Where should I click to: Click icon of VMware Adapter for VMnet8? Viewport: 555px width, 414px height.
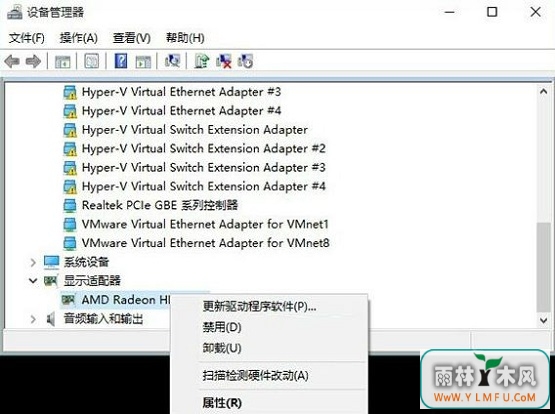click(x=70, y=243)
